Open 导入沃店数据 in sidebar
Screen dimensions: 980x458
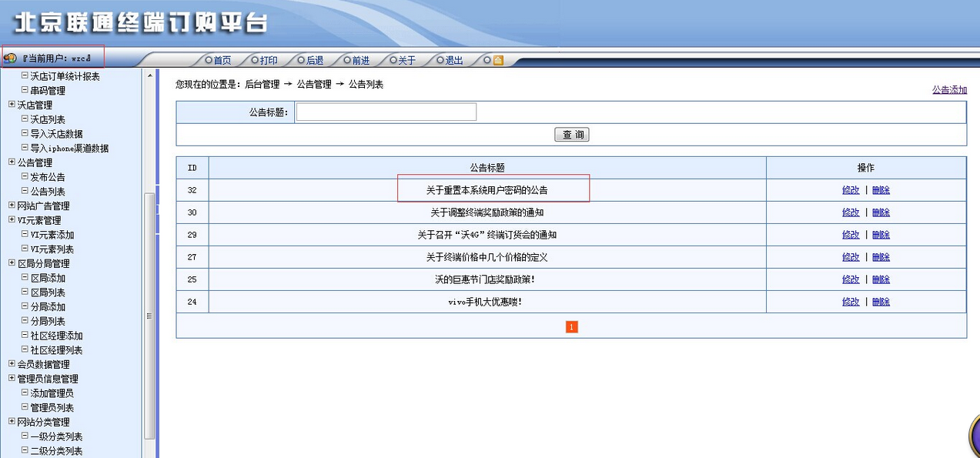(x=56, y=134)
